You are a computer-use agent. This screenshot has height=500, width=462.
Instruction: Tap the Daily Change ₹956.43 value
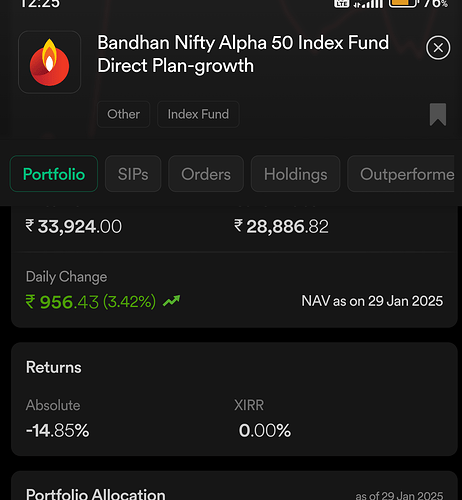(x=91, y=302)
